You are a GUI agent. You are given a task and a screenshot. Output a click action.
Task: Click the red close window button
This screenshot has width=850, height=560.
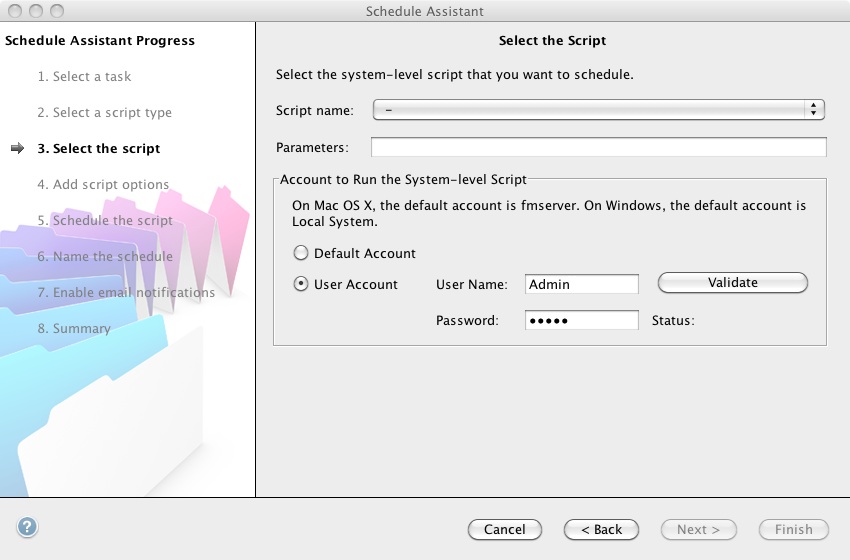14,11
